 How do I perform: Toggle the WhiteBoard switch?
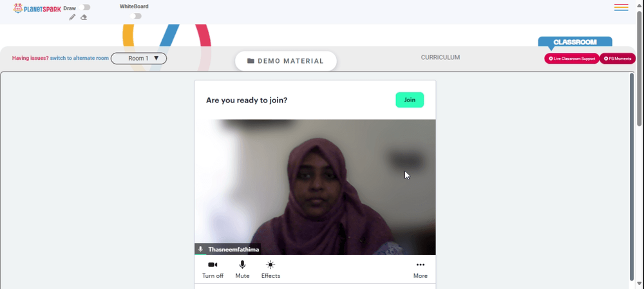135,16
